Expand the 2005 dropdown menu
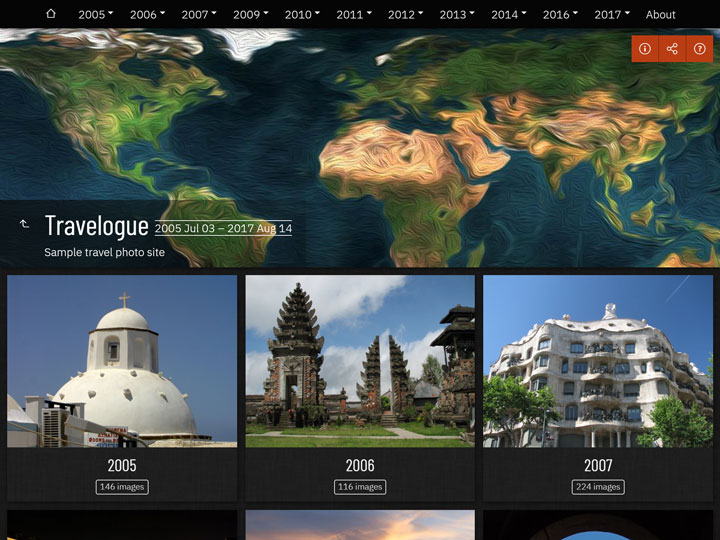720x540 pixels. coord(95,15)
